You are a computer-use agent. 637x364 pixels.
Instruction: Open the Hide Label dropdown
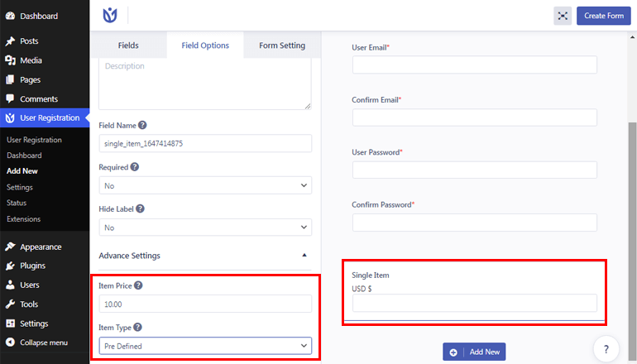(x=205, y=227)
